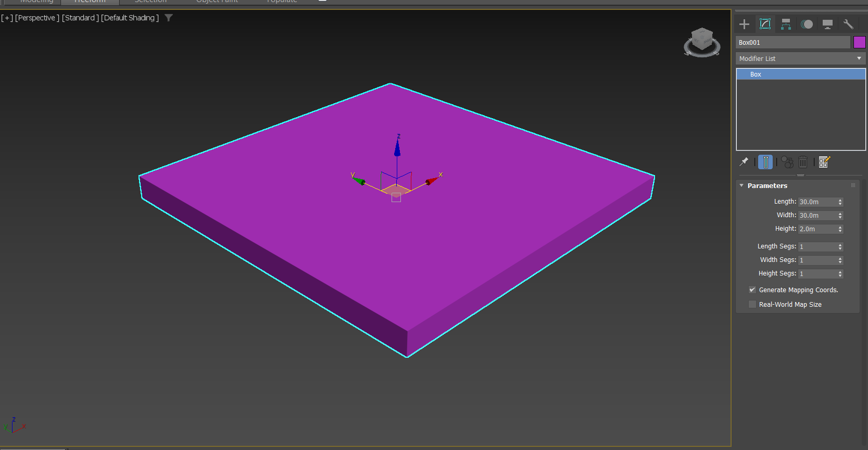
Task: Click Make Unique icon below modifier stack
Action: (787, 162)
